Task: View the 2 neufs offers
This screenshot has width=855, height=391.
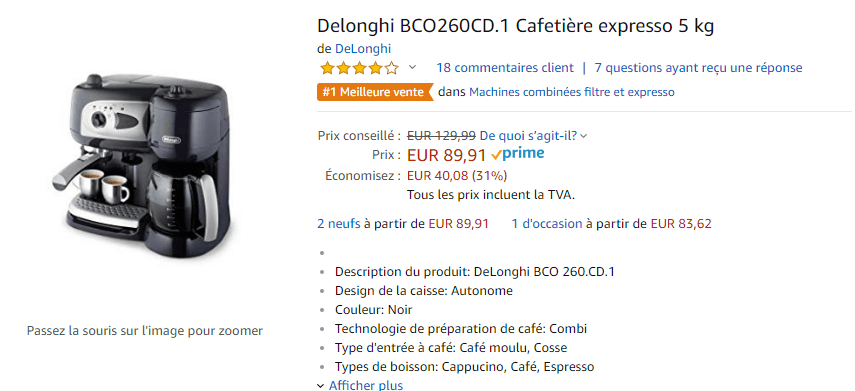Action: click(339, 224)
